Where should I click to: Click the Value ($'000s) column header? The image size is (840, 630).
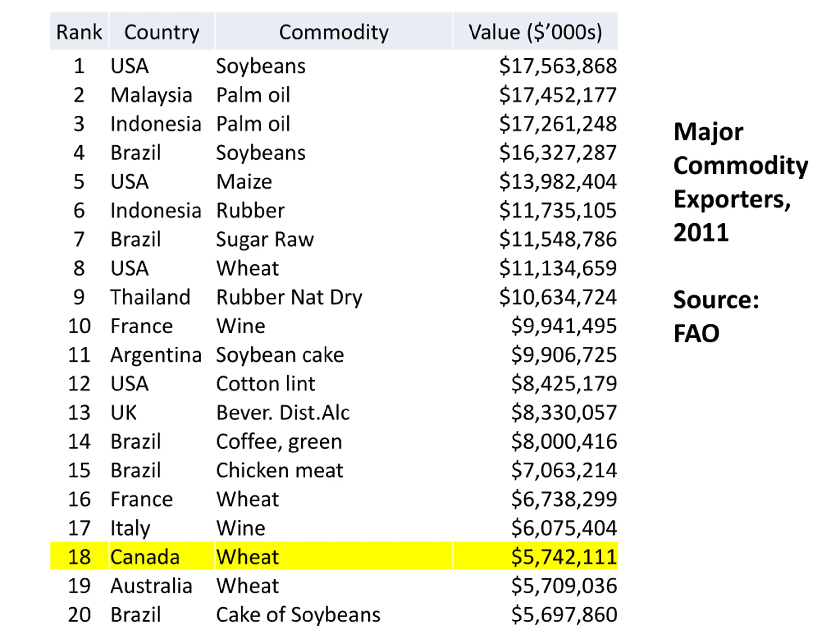pyautogui.click(x=535, y=31)
